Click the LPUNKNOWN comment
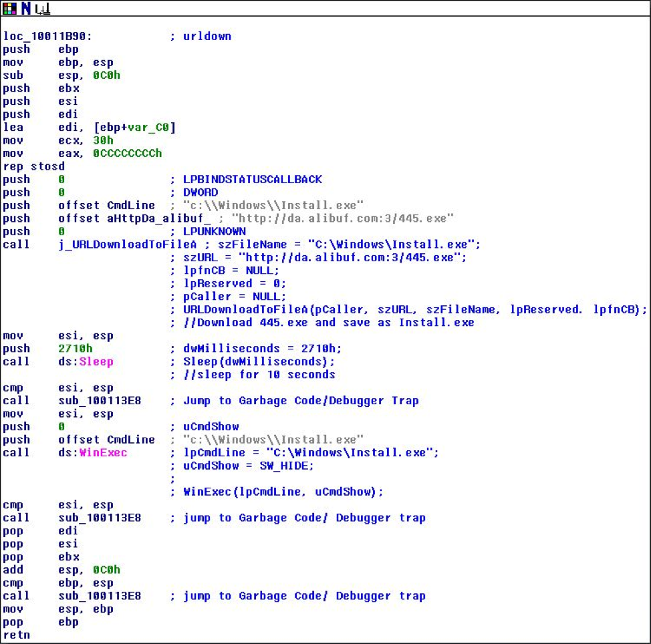The height and width of the screenshot is (644, 651). pos(215,232)
